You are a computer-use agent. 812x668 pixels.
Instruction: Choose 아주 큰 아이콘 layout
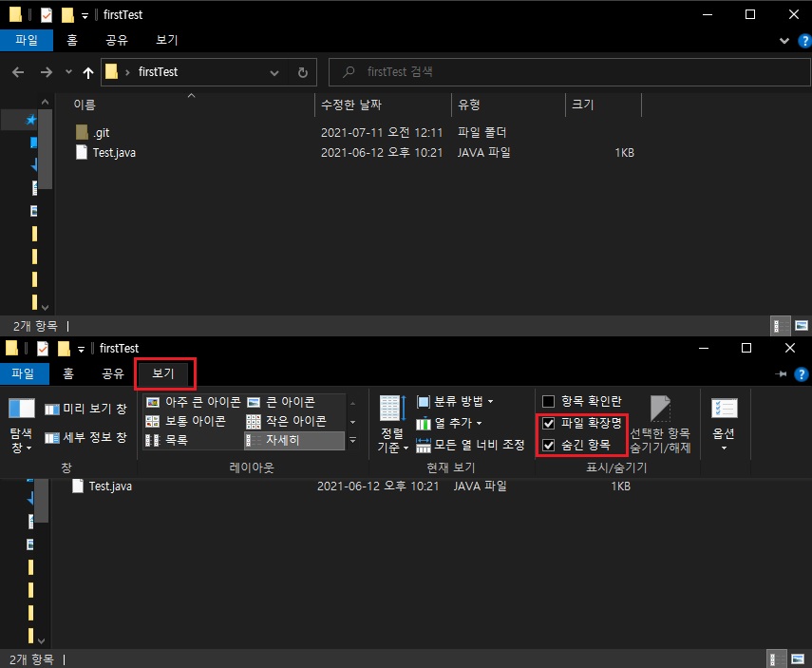(x=193, y=402)
